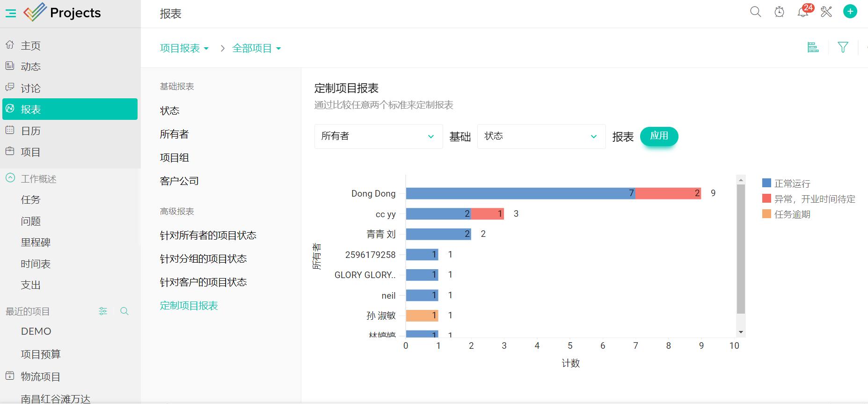The width and height of the screenshot is (868, 404).
Task: Open 针对所有者的项目状态 report
Action: [x=208, y=235]
